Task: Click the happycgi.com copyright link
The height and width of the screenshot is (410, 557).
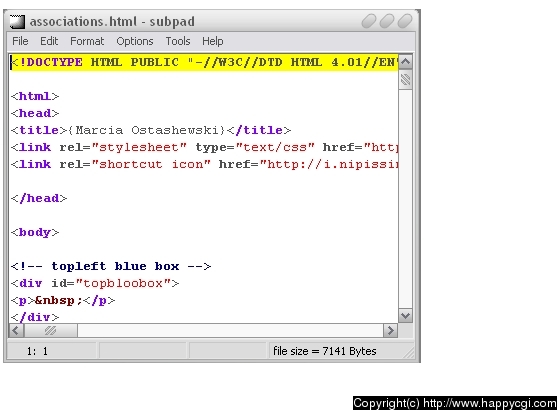Action: coord(455,403)
